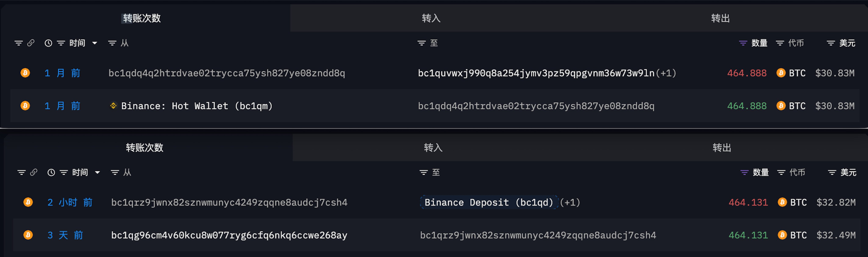Click clock icon in bottom table header
Image resolution: width=868 pixels, height=257 pixels.
click(x=51, y=173)
